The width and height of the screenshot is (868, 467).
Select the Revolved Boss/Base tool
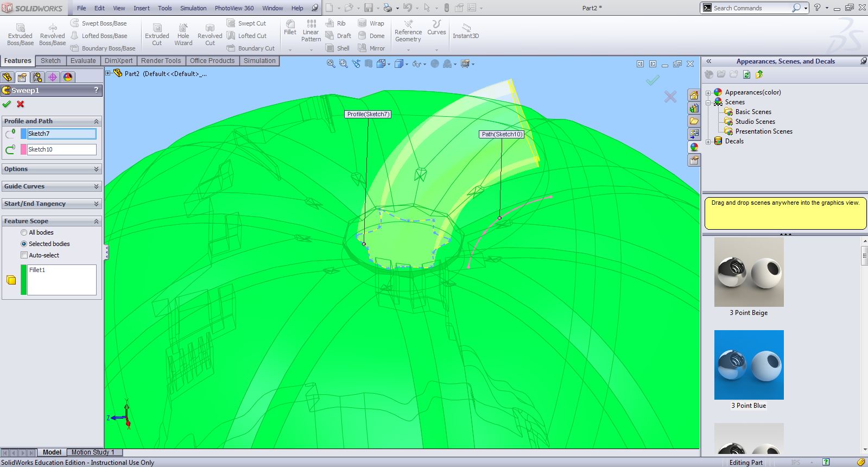53,34
